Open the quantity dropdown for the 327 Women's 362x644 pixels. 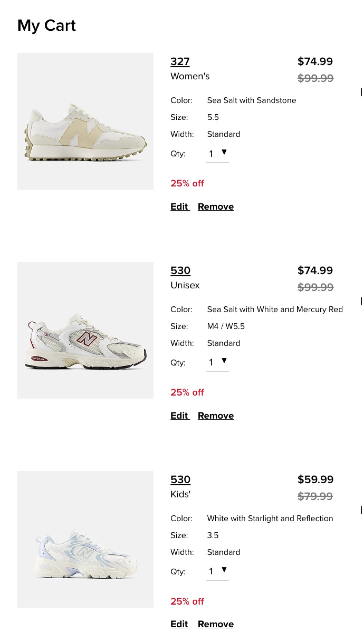[x=218, y=153]
